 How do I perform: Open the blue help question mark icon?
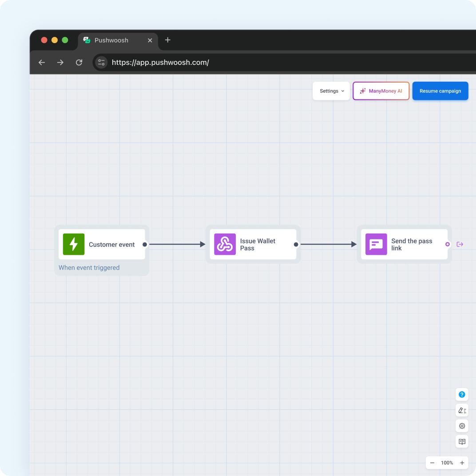[x=462, y=394]
